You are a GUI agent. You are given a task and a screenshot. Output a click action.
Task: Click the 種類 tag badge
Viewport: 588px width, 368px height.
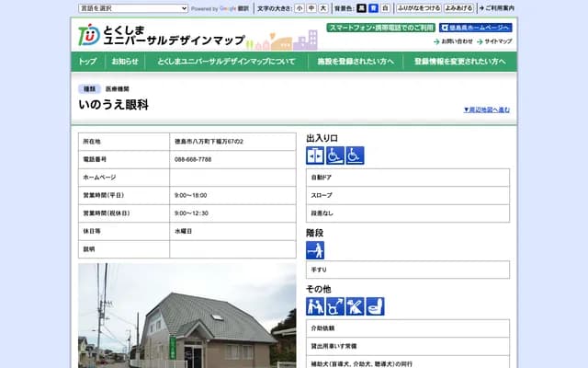tap(90, 89)
